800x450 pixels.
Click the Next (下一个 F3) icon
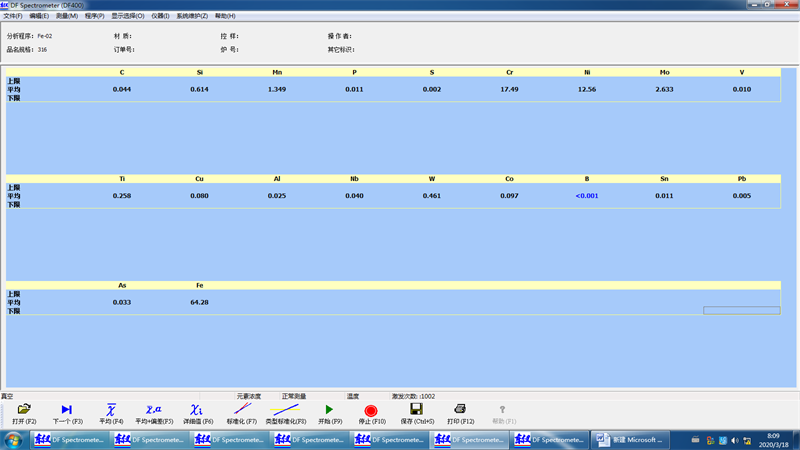click(x=67, y=411)
